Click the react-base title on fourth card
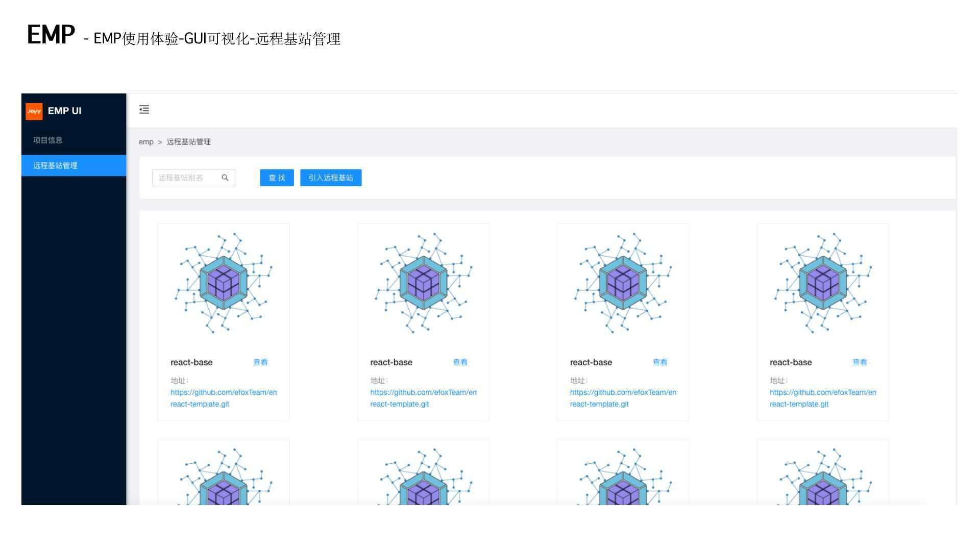The width and height of the screenshot is (980, 551). (x=791, y=362)
